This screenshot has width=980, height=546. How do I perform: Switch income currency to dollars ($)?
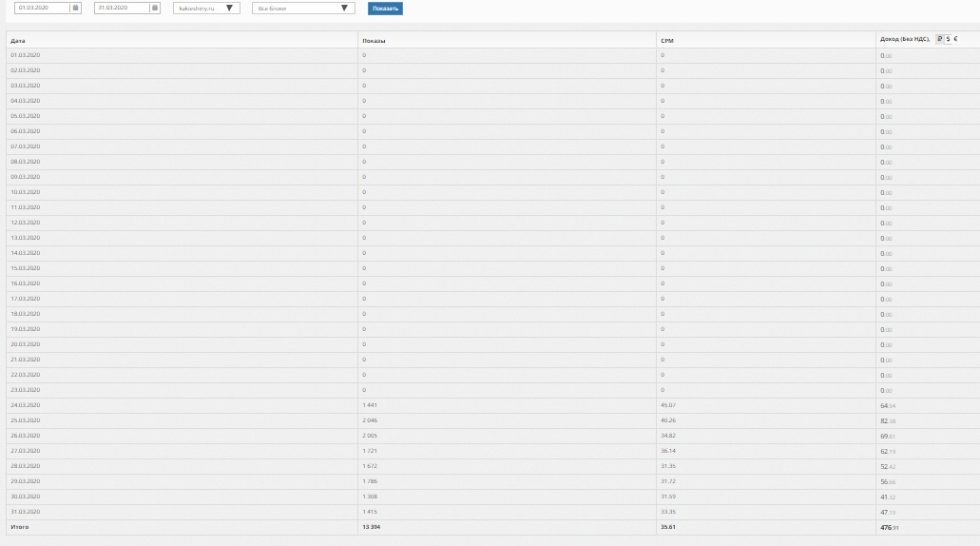[x=948, y=39]
